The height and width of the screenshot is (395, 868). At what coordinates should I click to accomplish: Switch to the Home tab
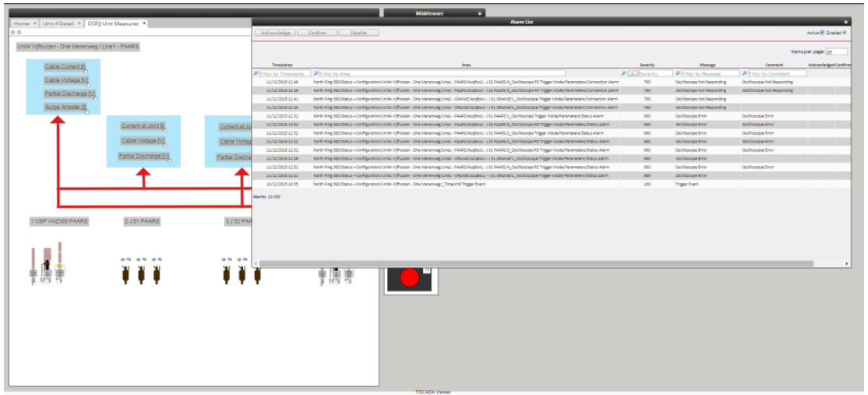coord(21,23)
